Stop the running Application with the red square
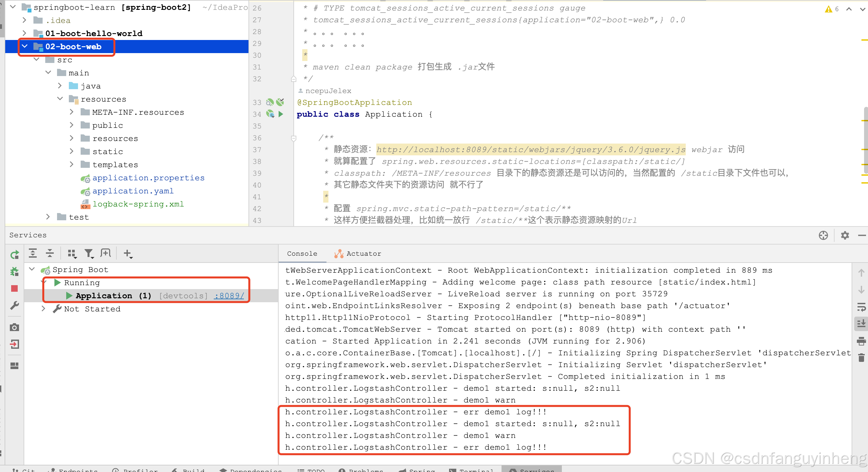This screenshot has height=472, width=868. click(x=14, y=288)
